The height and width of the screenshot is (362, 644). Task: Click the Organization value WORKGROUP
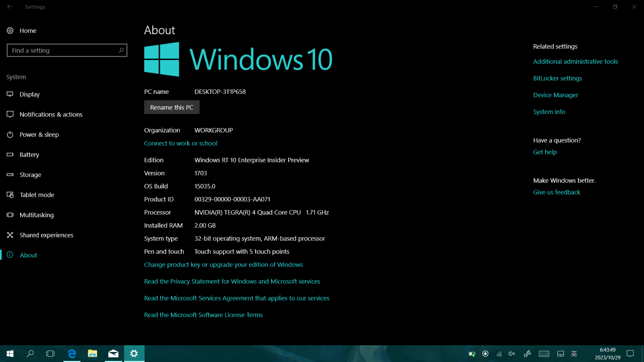click(x=214, y=130)
